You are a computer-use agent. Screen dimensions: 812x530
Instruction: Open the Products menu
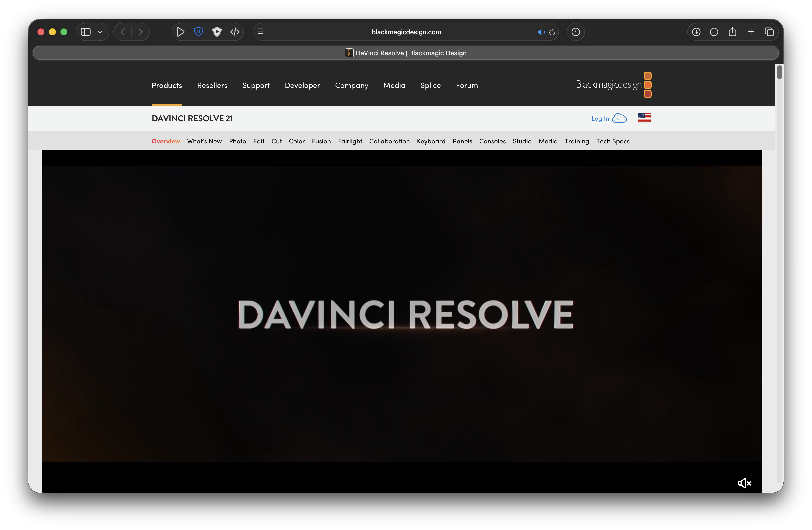(x=167, y=86)
